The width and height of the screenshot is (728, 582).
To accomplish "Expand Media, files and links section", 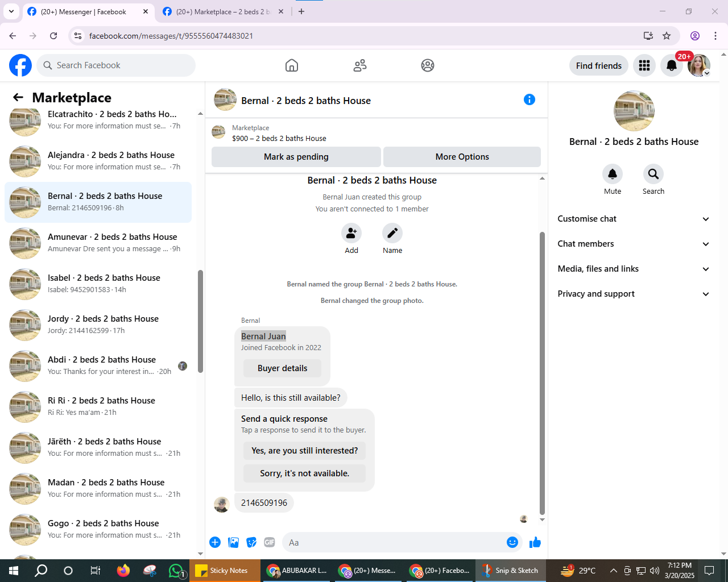I will pyautogui.click(x=634, y=269).
